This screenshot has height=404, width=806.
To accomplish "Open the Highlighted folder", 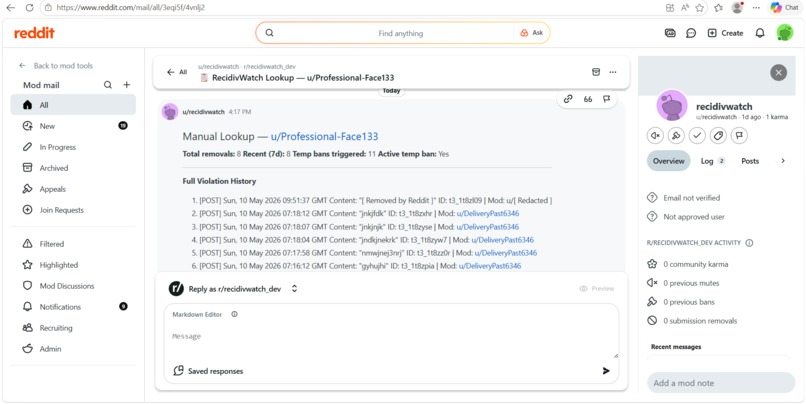I will click(x=73, y=265).
